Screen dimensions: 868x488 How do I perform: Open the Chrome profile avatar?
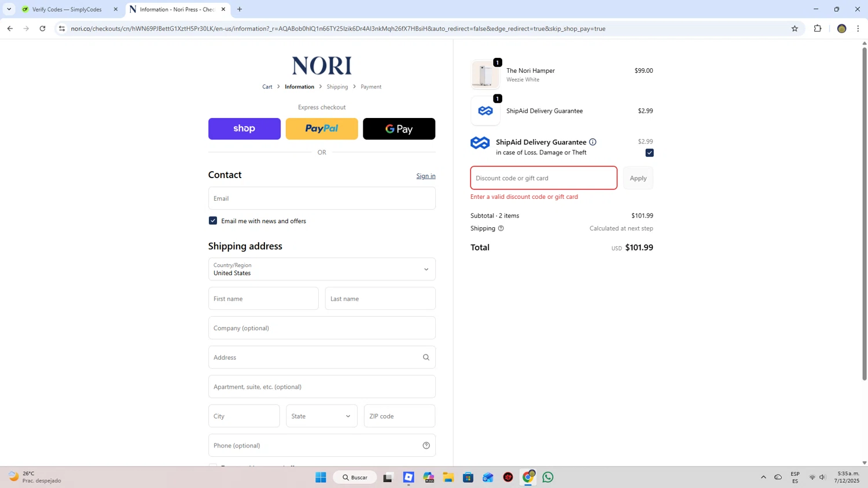(x=842, y=28)
